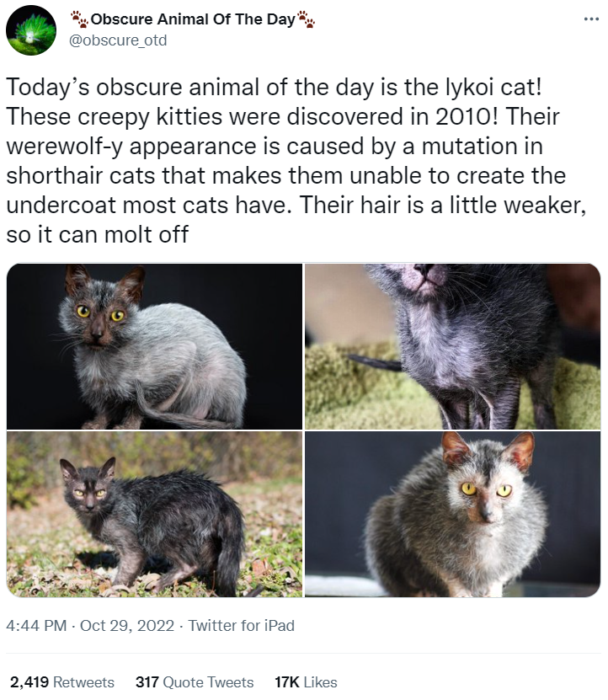Click the Quote Tweets label

pyautogui.click(x=209, y=682)
